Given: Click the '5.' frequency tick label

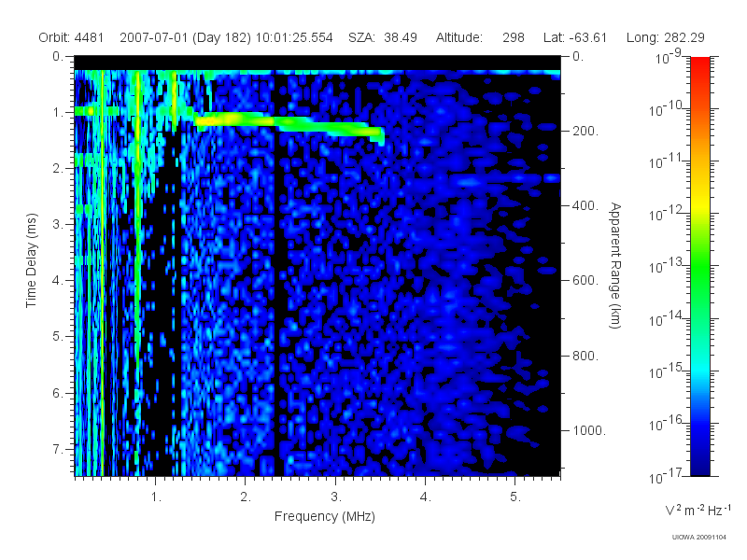Looking at the screenshot, I should click(515, 497).
